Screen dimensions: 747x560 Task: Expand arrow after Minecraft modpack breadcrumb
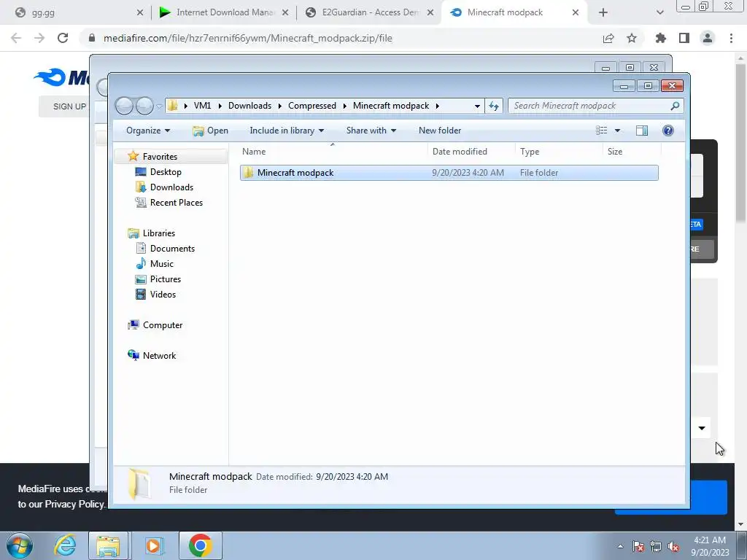click(x=437, y=106)
